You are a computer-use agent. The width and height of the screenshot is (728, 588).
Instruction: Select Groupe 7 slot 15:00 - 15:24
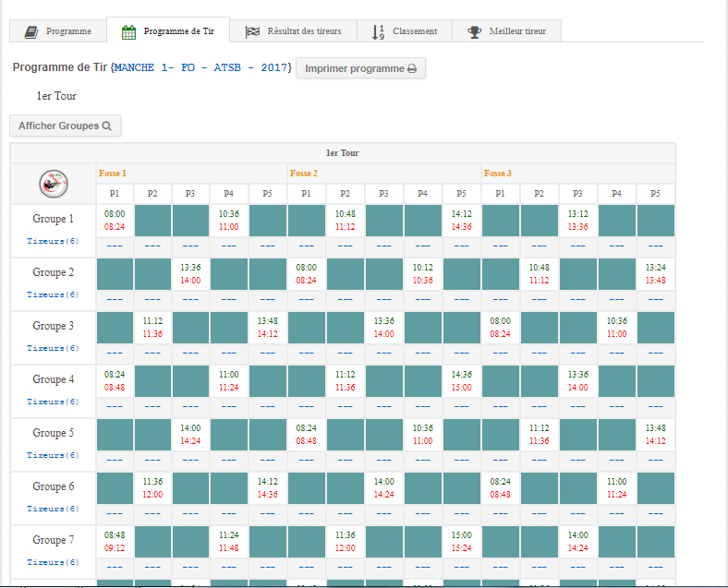[462, 542]
